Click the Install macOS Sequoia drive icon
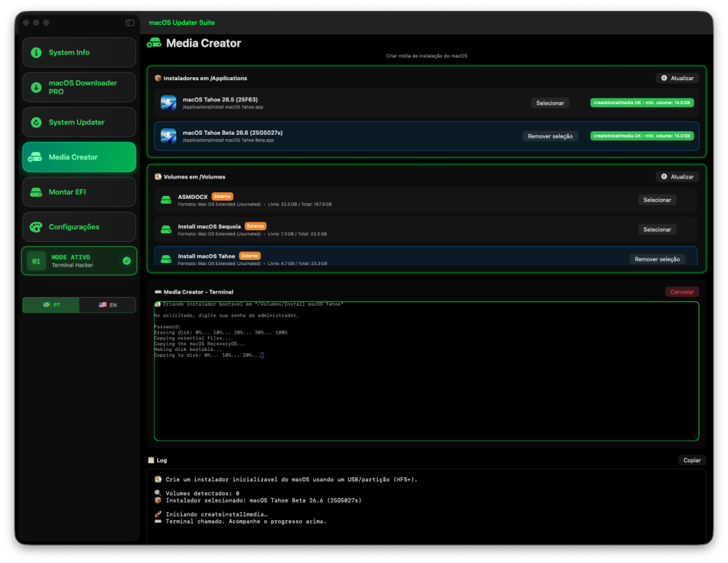 pyautogui.click(x=166, y=230)
